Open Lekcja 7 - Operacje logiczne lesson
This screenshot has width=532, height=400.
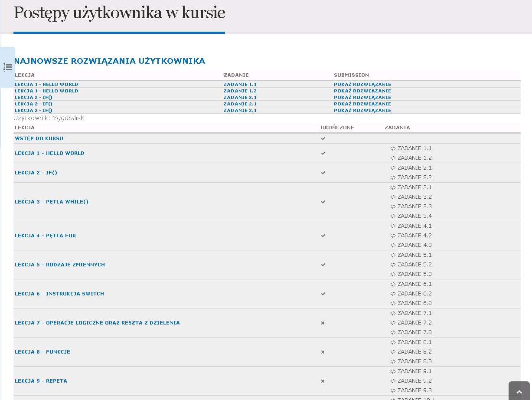pyautogui.click(x=97, y=323)
